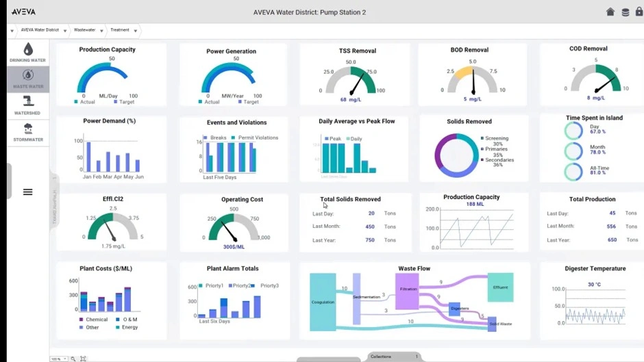
Task: Switch to the Stormwater sidebar icon
Action: 27,131
